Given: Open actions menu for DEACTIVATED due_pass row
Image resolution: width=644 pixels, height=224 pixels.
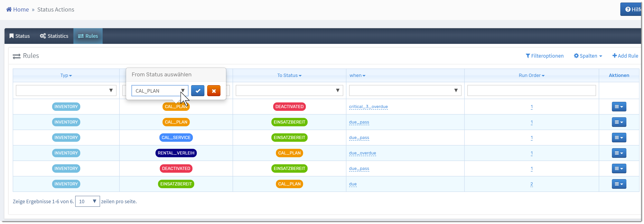Looking at the screenshot, I should click(619, 169).
